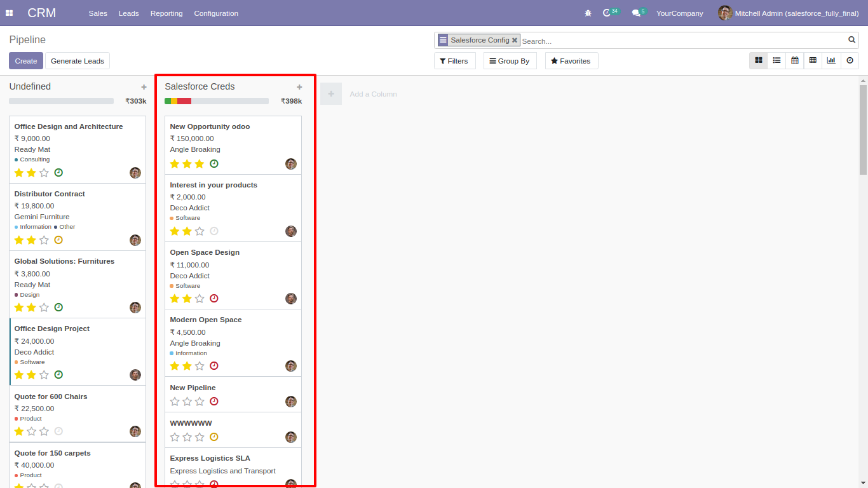
Task: Set second star on Quote for 600 Chairs
Action: point(31,431)
